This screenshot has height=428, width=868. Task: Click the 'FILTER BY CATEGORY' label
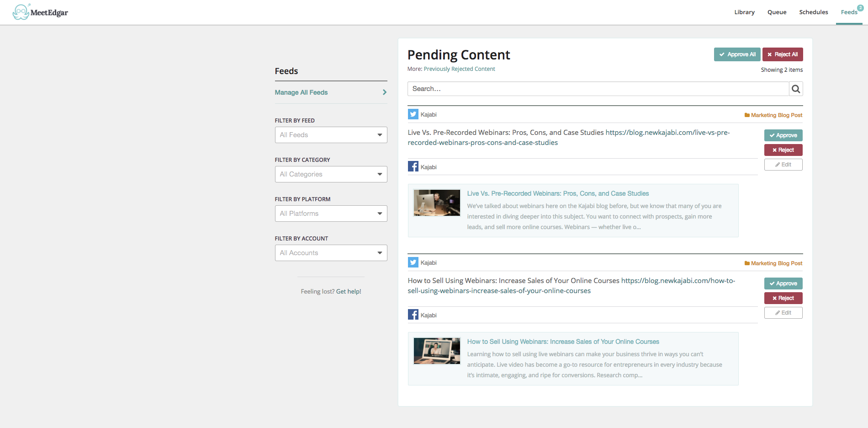point(302,160)
